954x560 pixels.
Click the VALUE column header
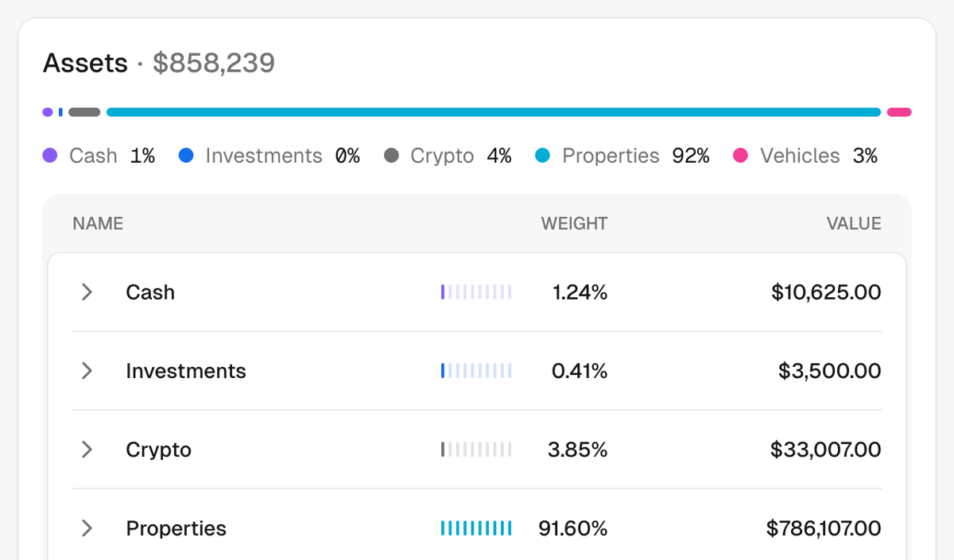tap(854, 223)
